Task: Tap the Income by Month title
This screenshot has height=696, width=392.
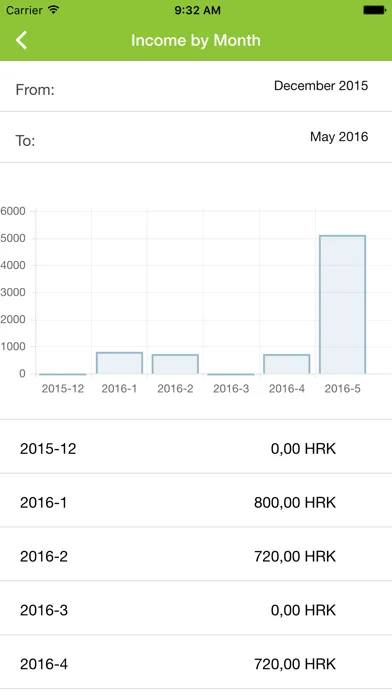Action: click(196, 40)
